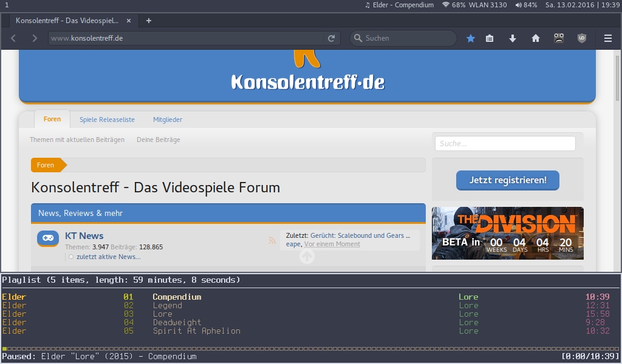Open zuletzt aktive News... link
The image size is (622, 364).
pos(109,257)
